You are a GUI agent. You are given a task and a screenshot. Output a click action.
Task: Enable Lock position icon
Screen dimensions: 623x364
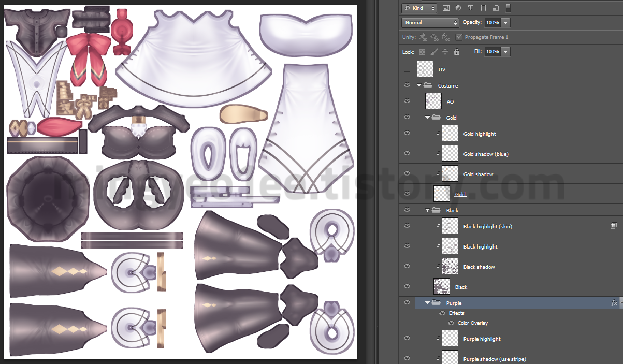445,52
